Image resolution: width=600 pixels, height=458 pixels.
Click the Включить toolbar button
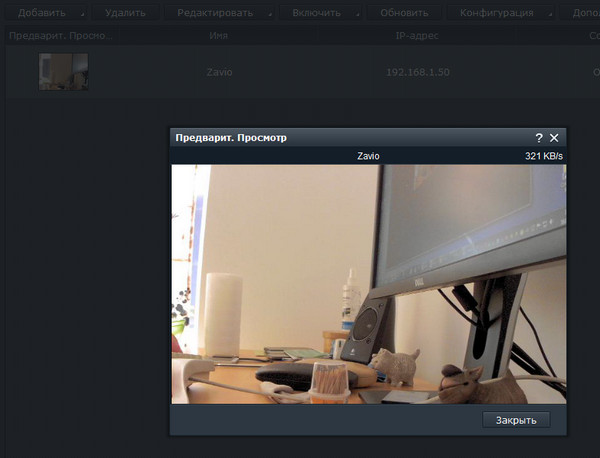click(316, 13)
